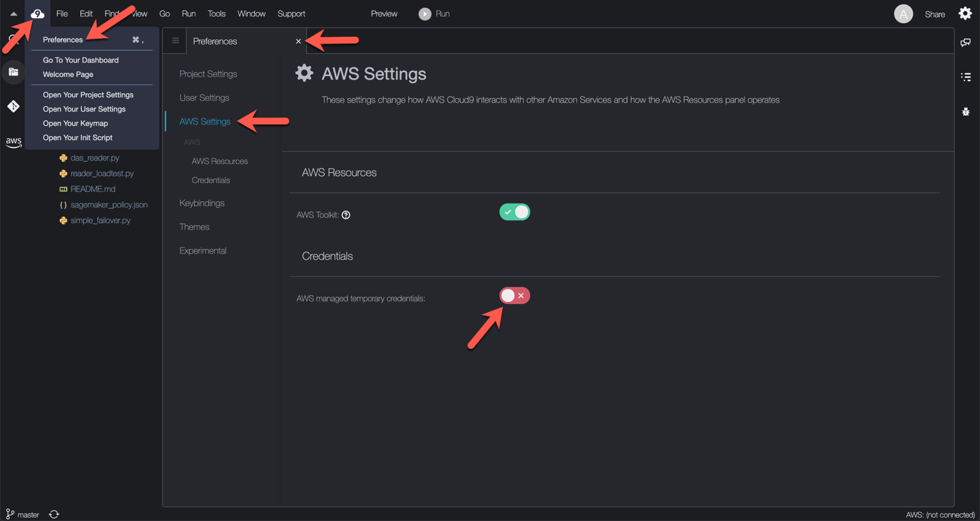This screenshot has height=521, width=980.
Task: Open the Debugger bug icon on right
Action: point(965,112)
